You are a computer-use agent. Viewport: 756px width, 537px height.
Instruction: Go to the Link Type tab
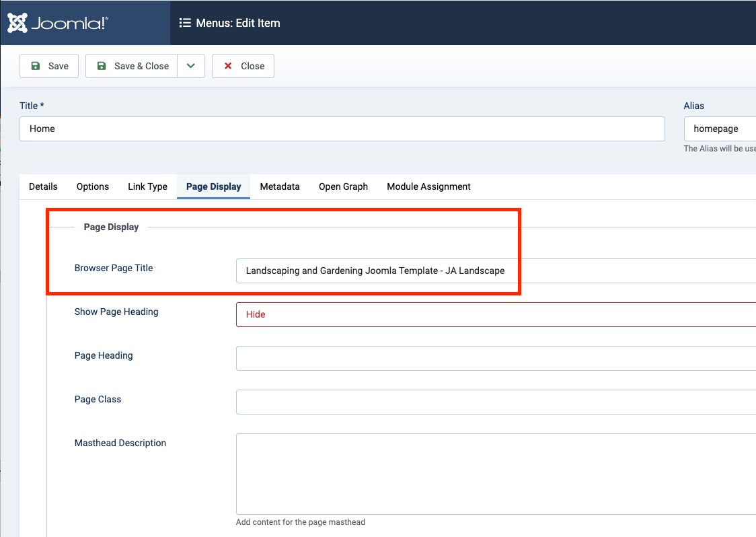pyautogui.click(x=147, y=186)
